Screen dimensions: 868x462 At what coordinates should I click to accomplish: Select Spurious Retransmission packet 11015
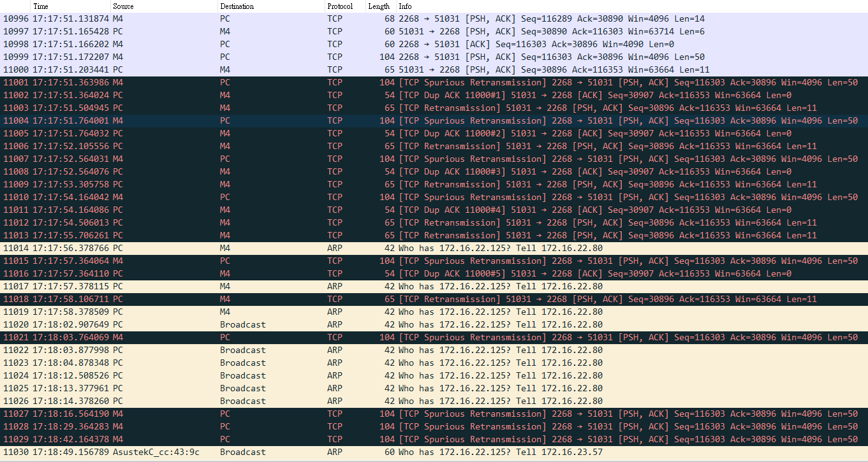pos(434,261)
